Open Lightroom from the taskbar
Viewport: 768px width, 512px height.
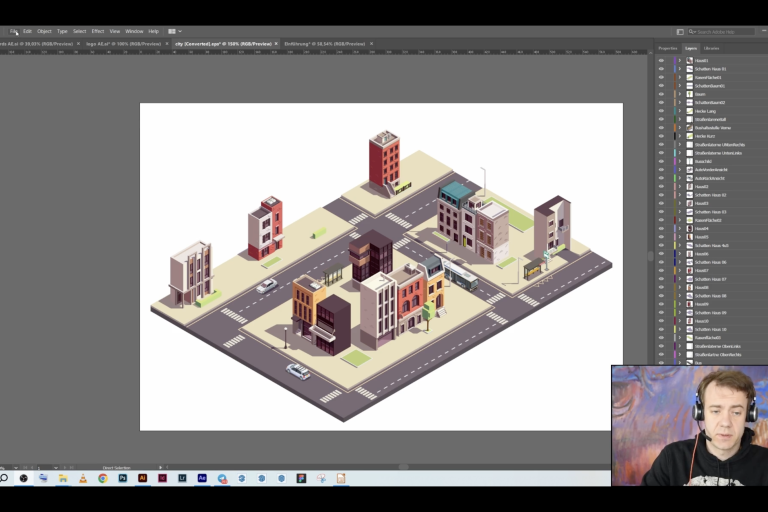pos(182,478)
